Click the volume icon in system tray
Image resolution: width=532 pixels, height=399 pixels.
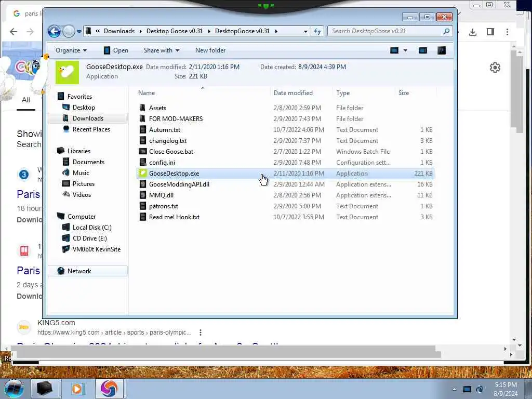pyautogui.click(x=480, y=389)
